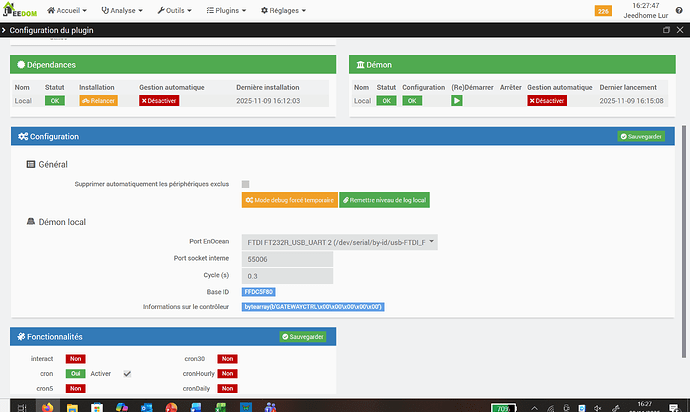Click the 2025-11-09 16:12:03 installation date
The width and height of the screenshot is (690, 412).
coord(268,101)
